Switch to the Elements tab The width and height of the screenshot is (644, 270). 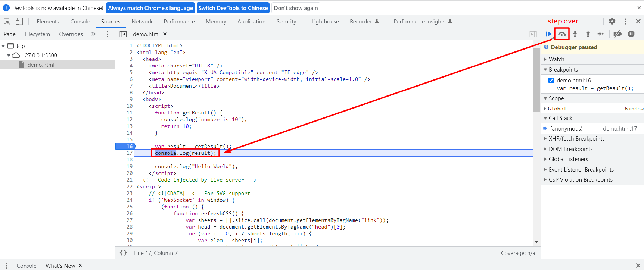point(48,21)
